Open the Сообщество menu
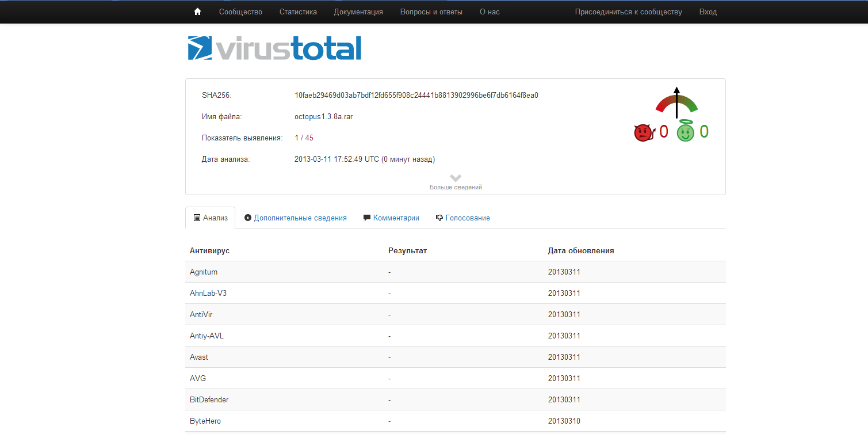The image size is (868, 434). point(240,12)
